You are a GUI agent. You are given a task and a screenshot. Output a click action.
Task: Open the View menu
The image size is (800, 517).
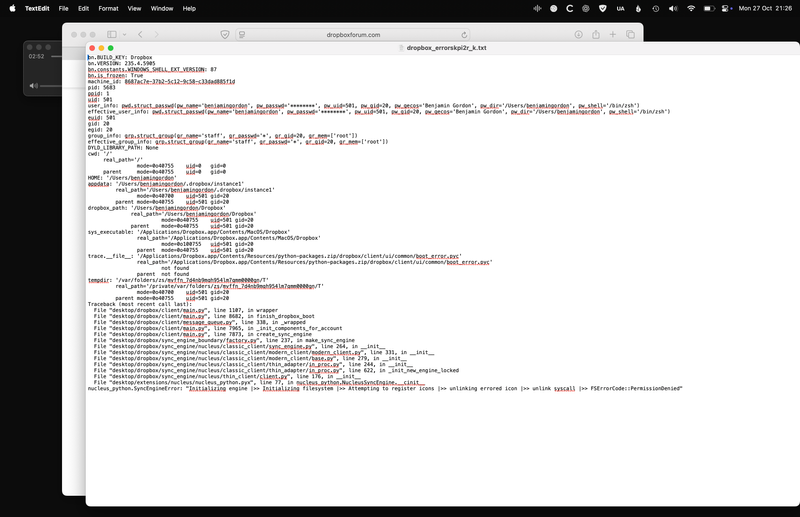click(134, 8)
